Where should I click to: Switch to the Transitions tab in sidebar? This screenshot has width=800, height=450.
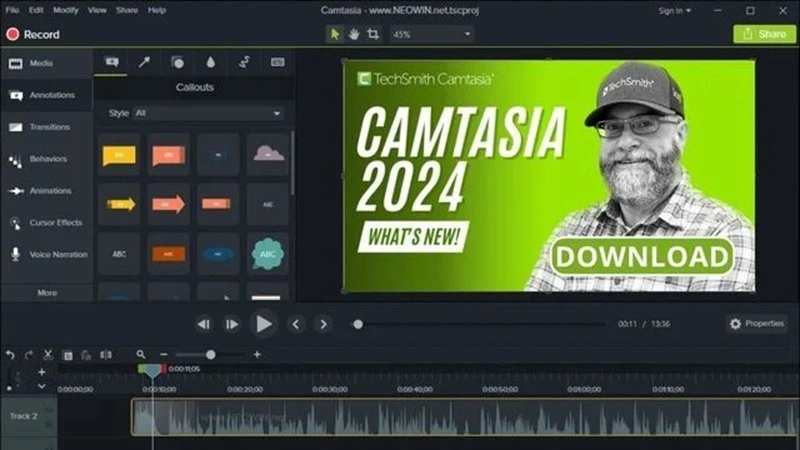click(47, 127)
